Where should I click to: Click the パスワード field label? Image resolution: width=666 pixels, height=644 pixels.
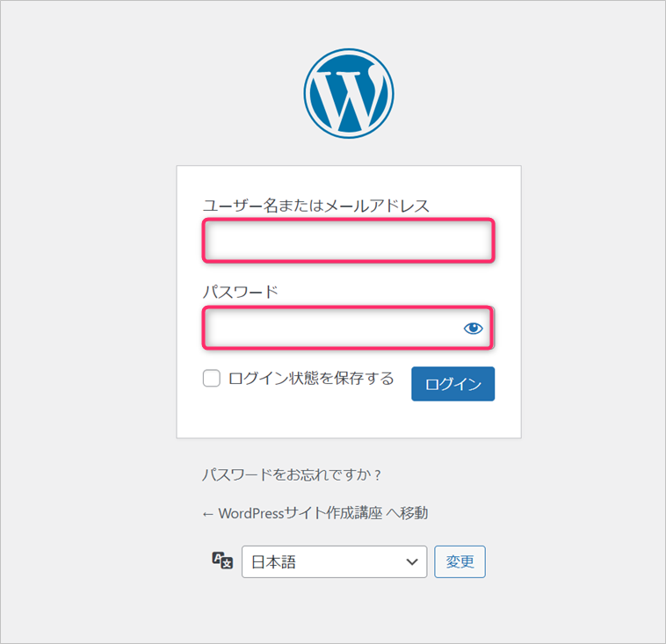tap(240, 292)
